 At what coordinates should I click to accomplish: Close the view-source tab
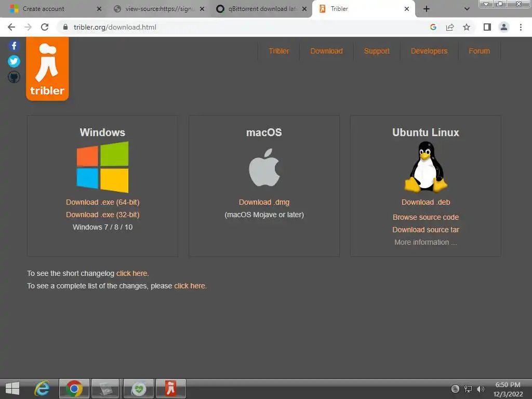pos(202,9)
